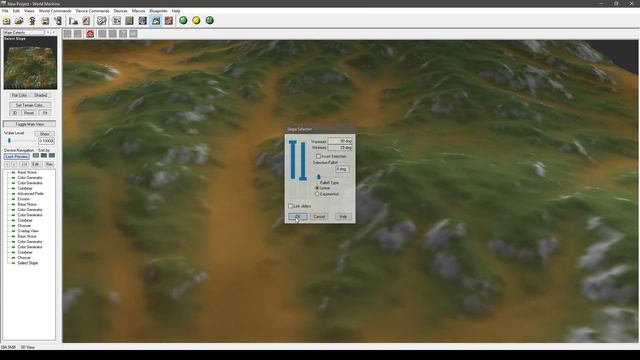Open the Macros menu
Image resolution: width=640 pixels, height=360 pixels.
[138, 11]
